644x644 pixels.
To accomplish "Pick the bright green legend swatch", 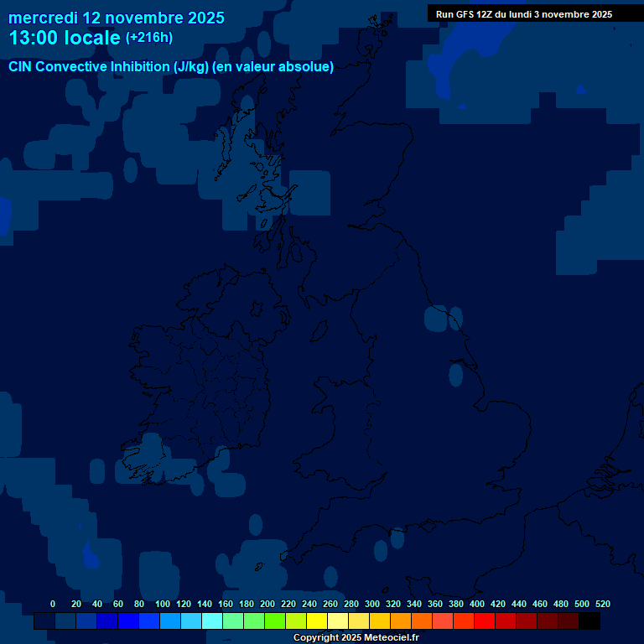I will tap(275, 621).
